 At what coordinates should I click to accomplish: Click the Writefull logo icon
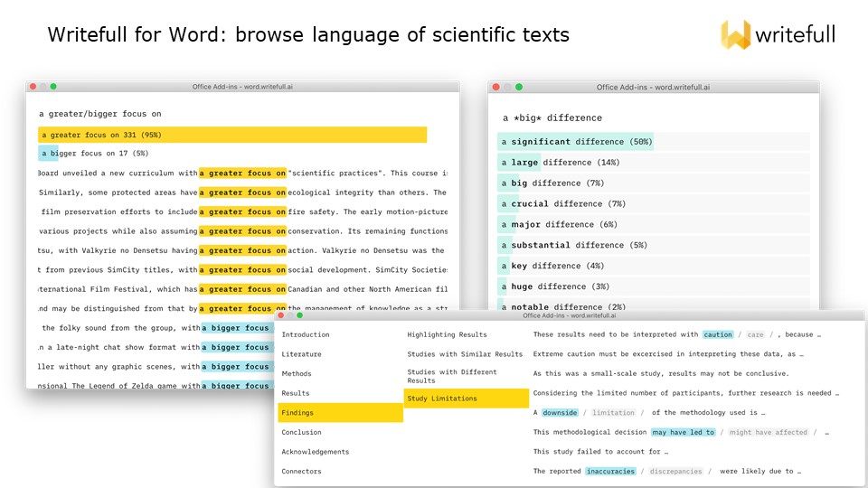pyautogui.click(x=736, y=34)
